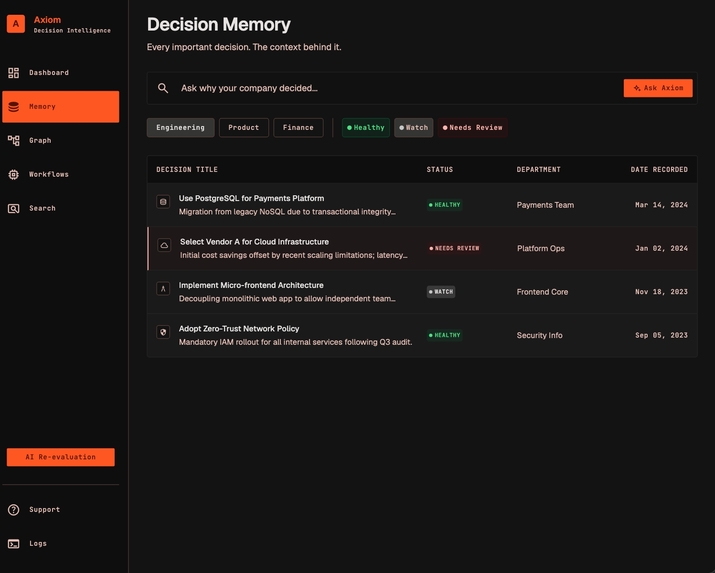Click the Watch badge in Micro-frontend row
The height and width of the screenshot is (573, 715).
click(x=440, y=292)
